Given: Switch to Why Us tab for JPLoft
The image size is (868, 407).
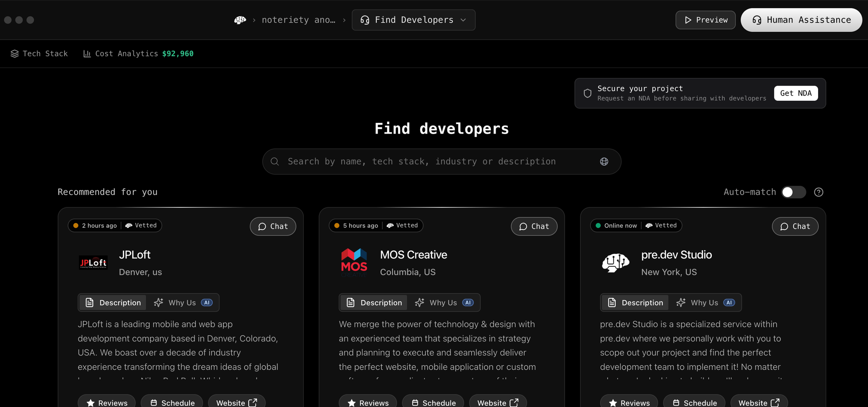Looking at the screenshot, I should [183, 303].
